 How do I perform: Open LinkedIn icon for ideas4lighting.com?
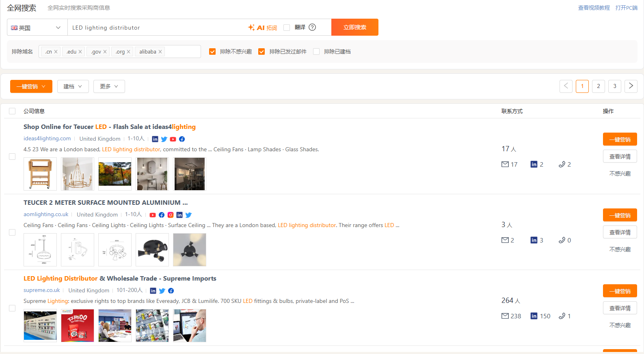coord(155,139)
